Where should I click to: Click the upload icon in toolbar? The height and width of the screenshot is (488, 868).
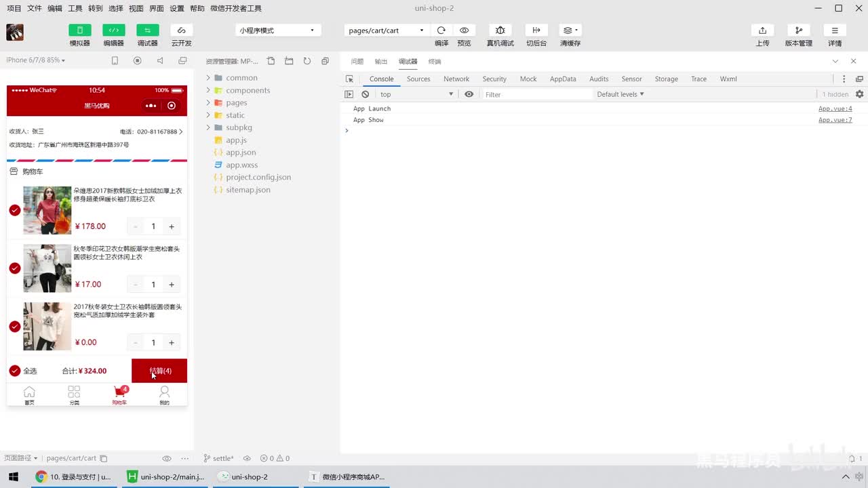763,30
